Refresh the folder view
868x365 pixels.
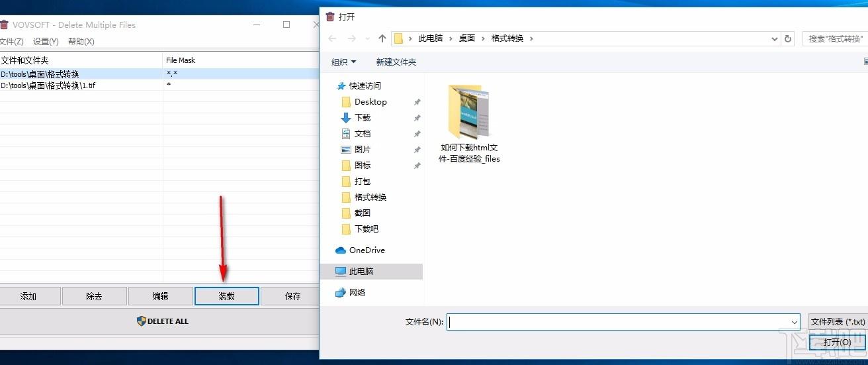[x=788, y=38]
